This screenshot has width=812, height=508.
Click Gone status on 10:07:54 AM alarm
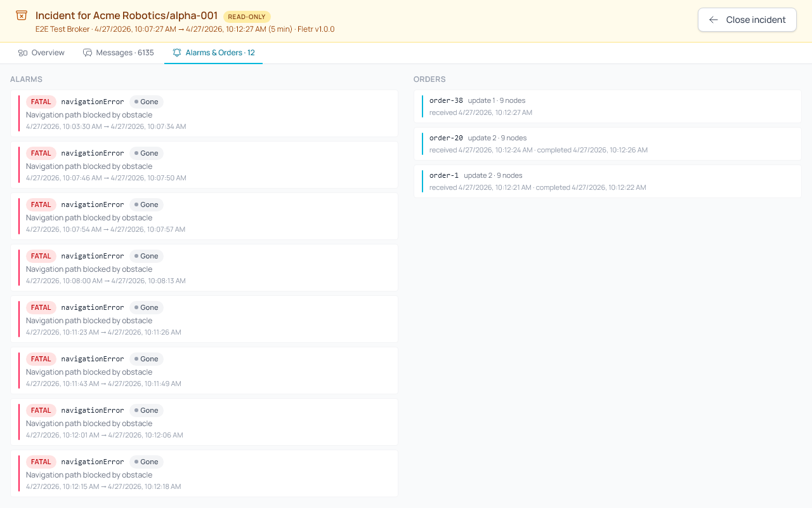coord(147,204)
